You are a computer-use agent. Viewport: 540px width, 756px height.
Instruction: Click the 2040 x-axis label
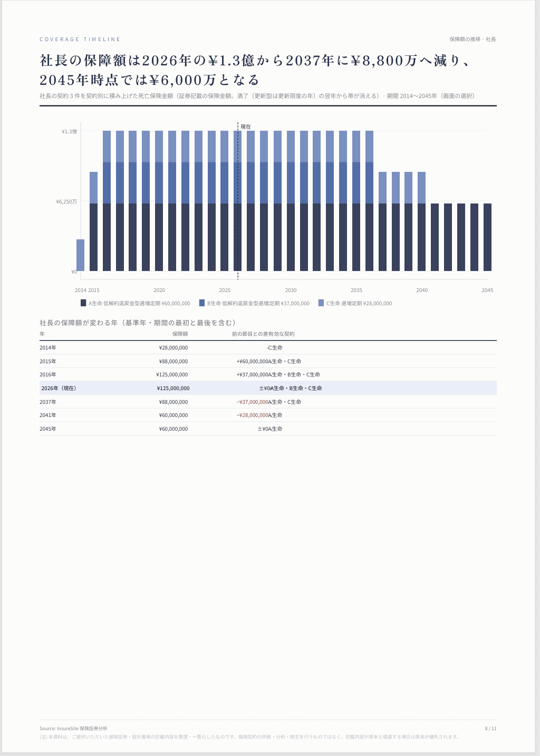(x=422, y=290)
